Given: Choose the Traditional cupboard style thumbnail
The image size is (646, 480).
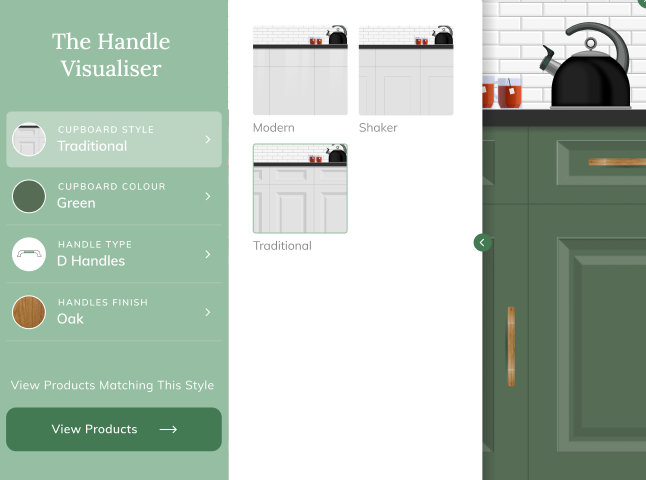Looking at the screenshot, I should coord(300,188).
